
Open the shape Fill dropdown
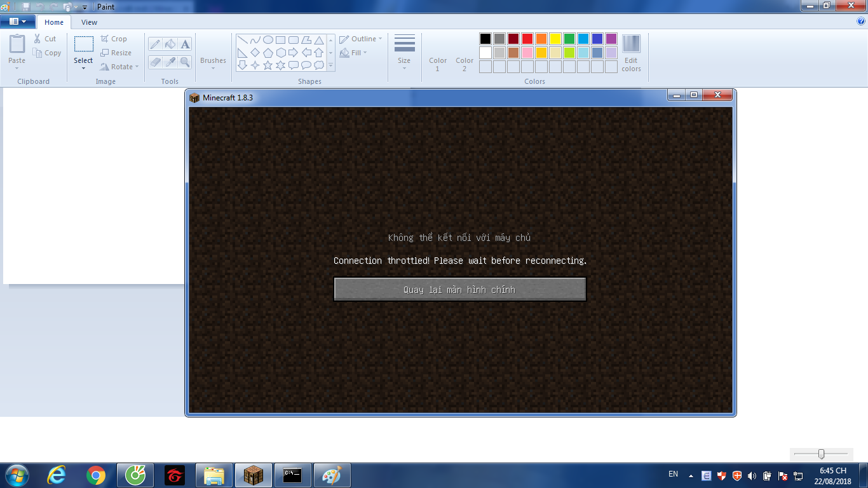coord(353,53)
